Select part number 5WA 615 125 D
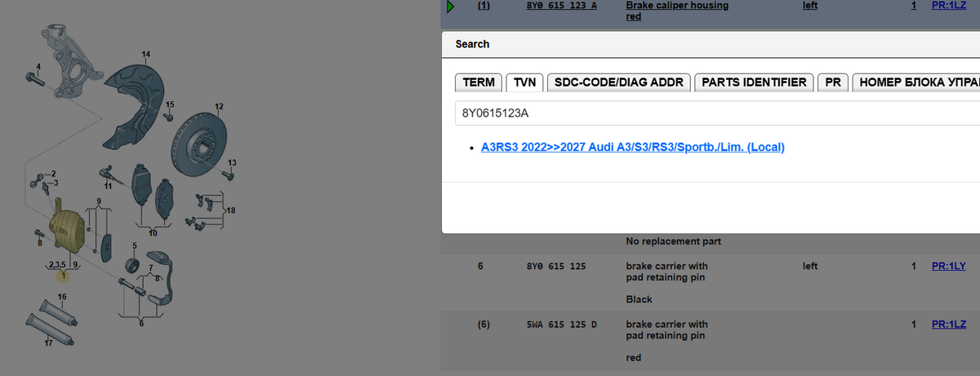Screen dimensions: 980x376 coord(563,325)
